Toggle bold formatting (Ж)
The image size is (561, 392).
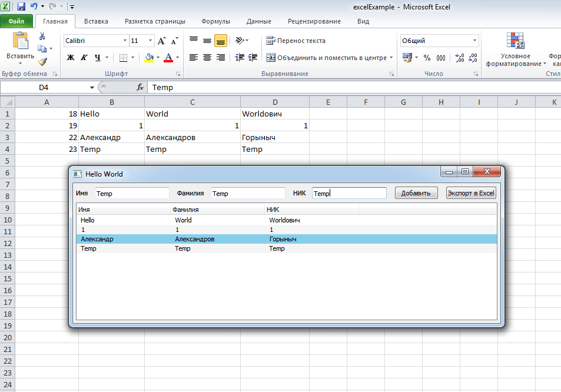point(70,58)
